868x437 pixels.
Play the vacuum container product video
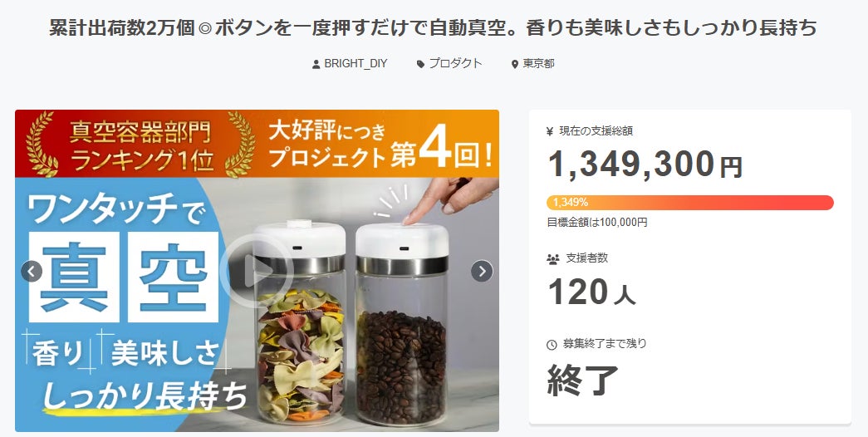[x=257, y=271]
